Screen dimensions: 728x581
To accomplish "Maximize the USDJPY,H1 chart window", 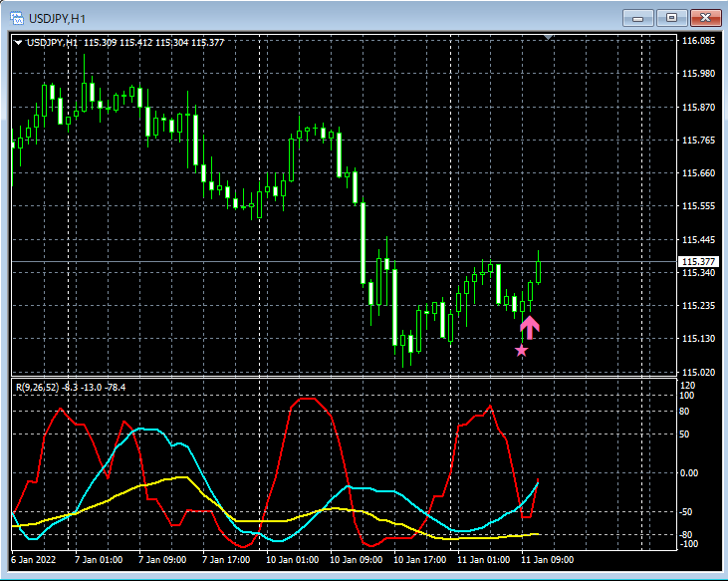I will pos(671,18).
